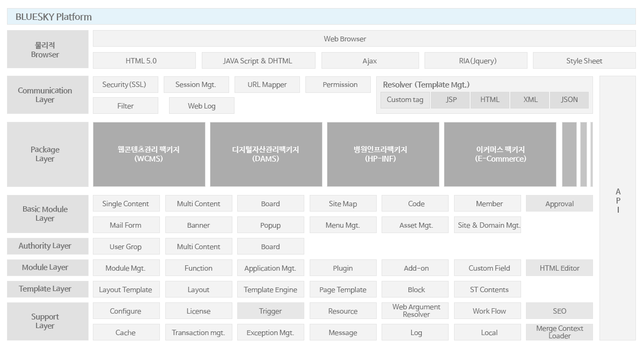Viewport: 644px width, 348px height.
Task: Select the User Grop box
Action: [x=126, y=247]
